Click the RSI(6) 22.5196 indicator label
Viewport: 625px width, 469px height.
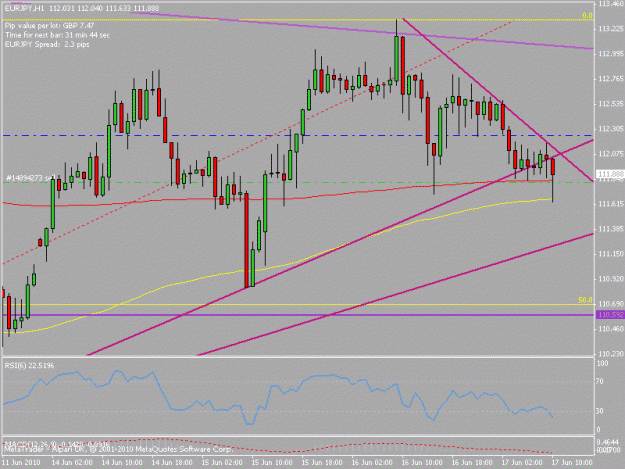click(x=29, y=365)
